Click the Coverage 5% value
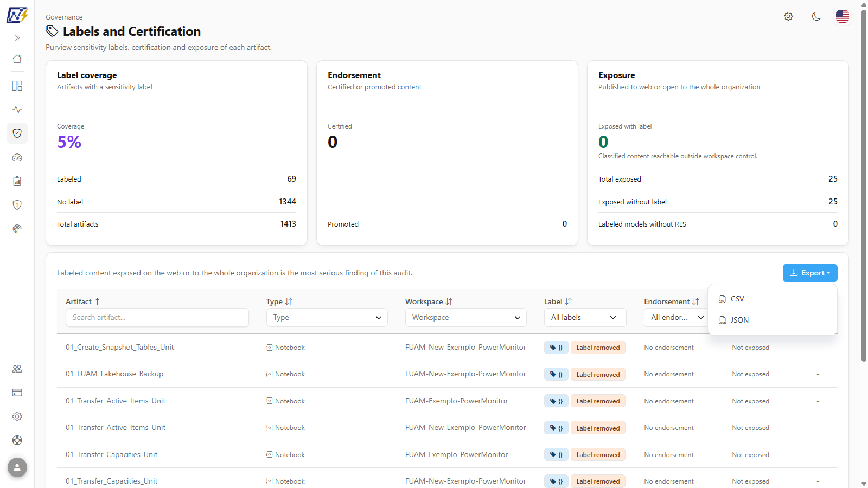 [69, 142]
